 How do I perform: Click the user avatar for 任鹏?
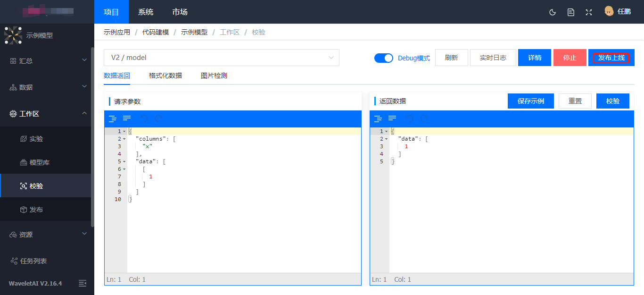tap(609, 11)
